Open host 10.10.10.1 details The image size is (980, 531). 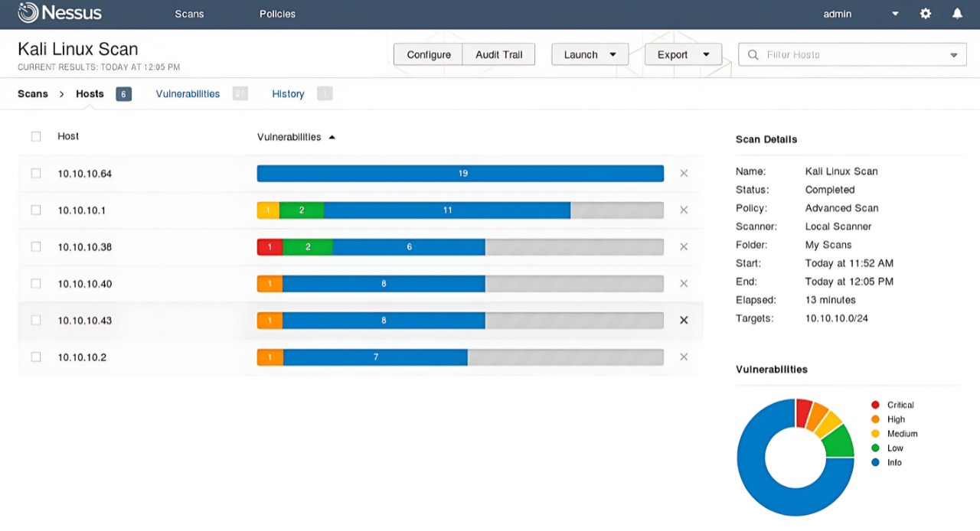coord(81,210)
